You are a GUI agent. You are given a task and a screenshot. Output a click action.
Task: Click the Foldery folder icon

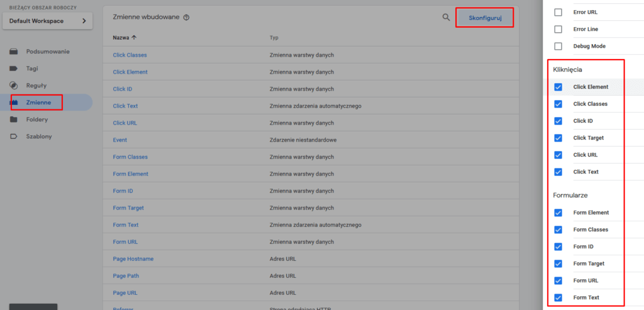(x=14, y=119)
